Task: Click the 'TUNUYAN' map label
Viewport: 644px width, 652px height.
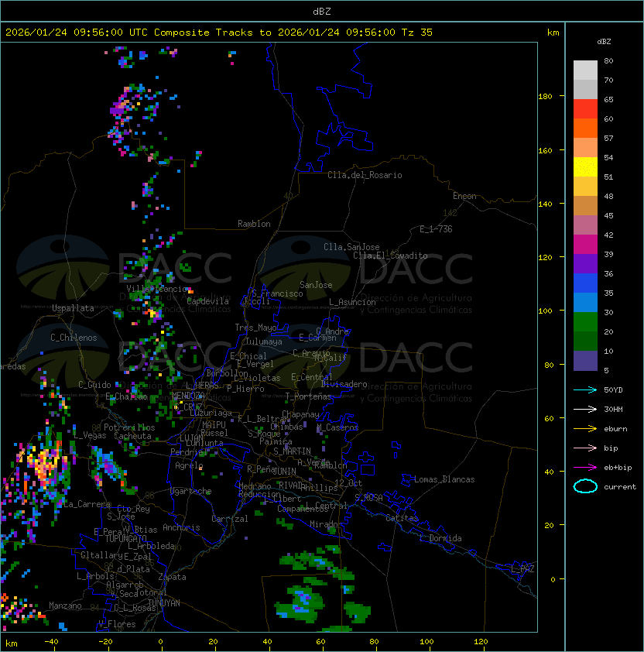Action: (164, 603)
